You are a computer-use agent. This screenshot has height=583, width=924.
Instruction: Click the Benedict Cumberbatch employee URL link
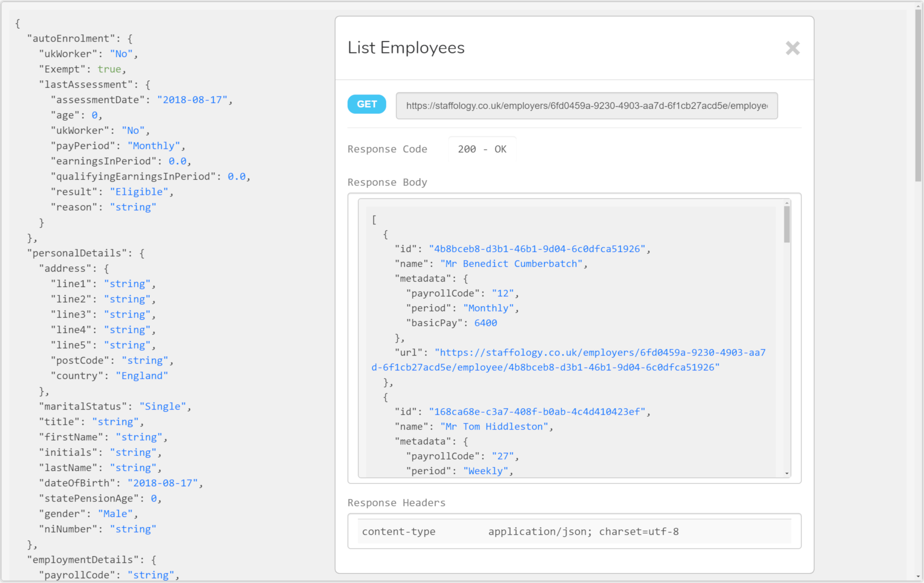click(568, 360)
